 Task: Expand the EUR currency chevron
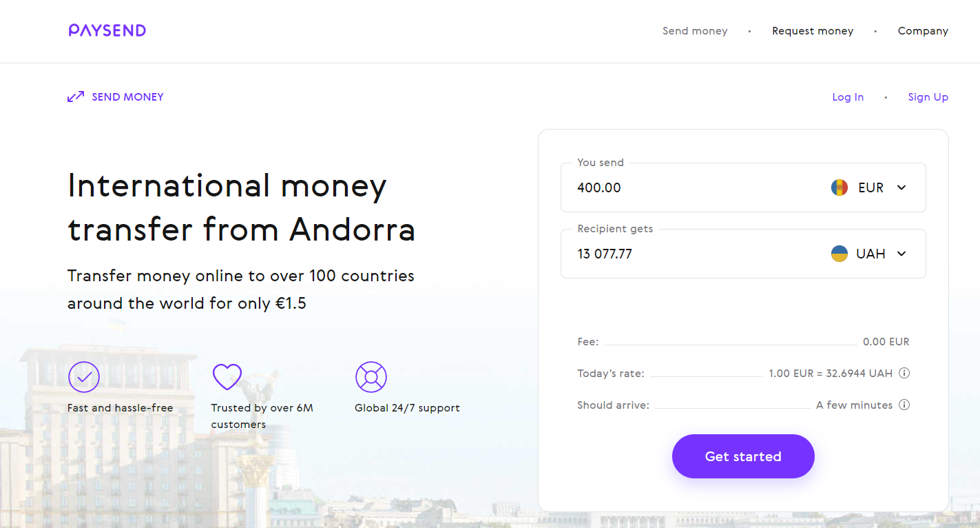pyautogui.click(x=901, y=187)
